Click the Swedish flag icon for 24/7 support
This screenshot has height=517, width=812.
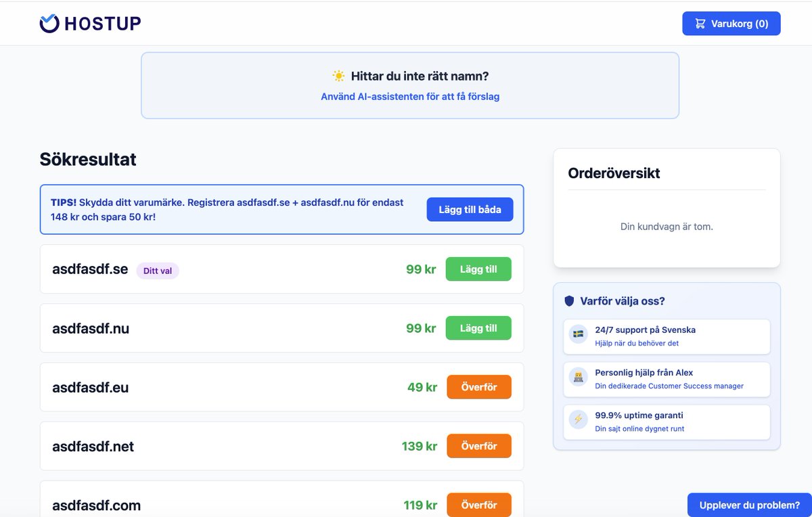point(578,334)
